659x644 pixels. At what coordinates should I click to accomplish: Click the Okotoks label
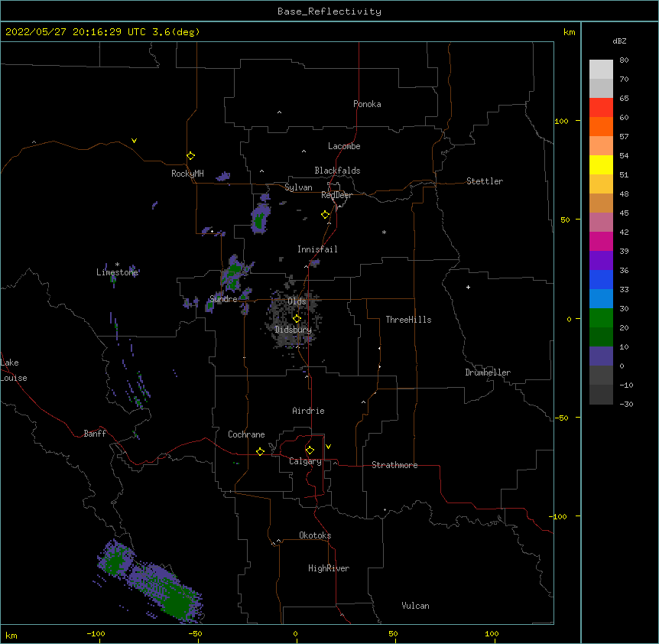point(315,535)
